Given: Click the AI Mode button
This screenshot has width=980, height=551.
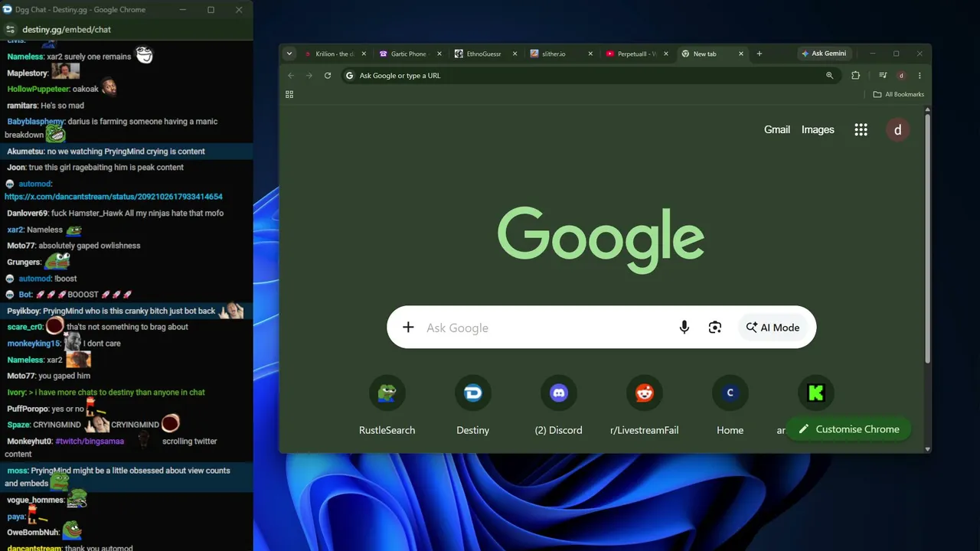Looking at the screenshot, I should [773, 328].
